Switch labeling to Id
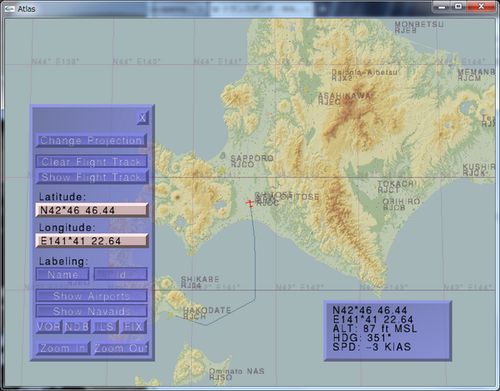 [121, 274]
